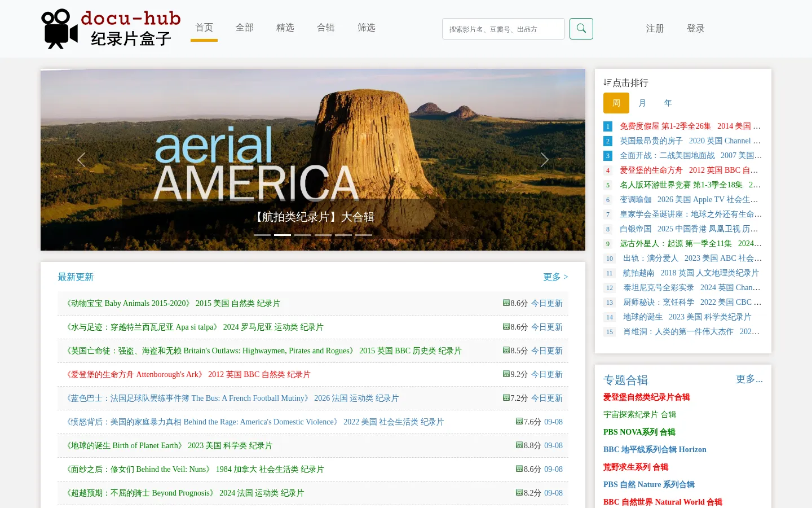Open the 合辑 navigation item
812x508 pixels.
tap(326, 28)
